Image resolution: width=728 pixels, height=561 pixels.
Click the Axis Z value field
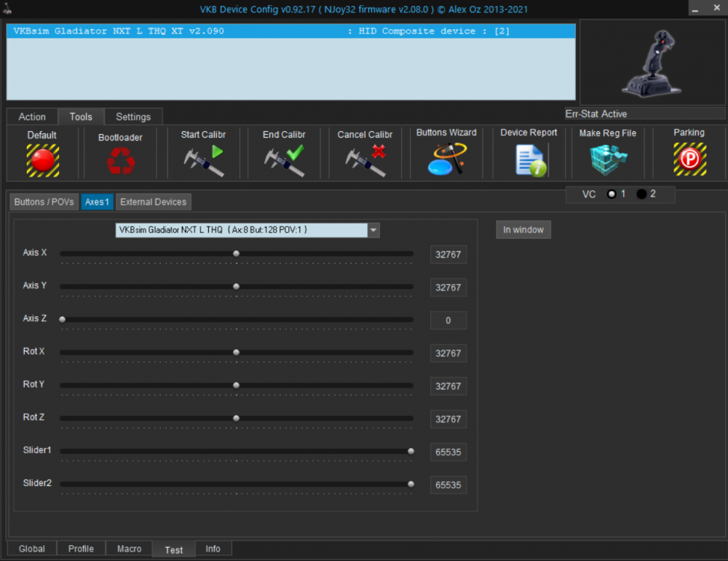pos(448,321)
